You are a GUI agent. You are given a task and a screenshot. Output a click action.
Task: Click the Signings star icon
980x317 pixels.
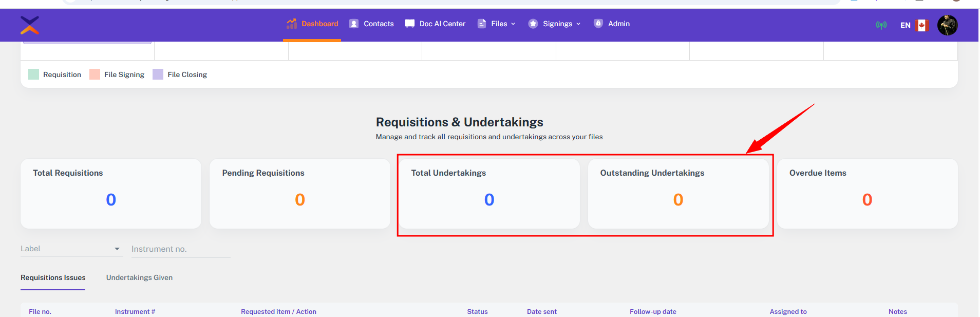coord(533,24)
